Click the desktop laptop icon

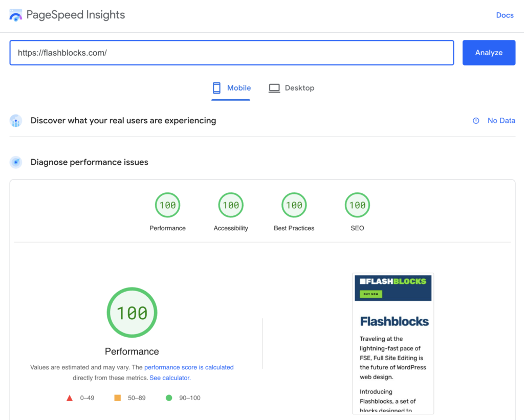click(x=274, y=88)
